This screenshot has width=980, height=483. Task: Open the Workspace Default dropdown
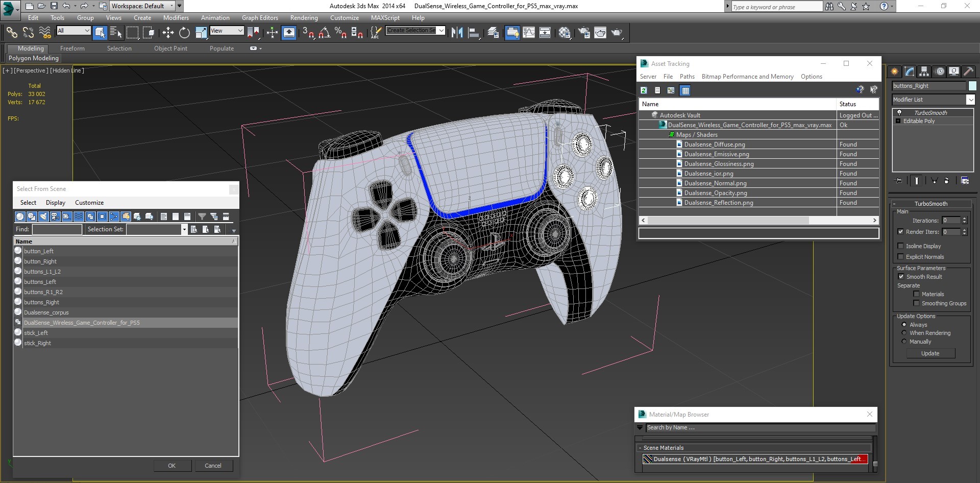[x=142, y=6]
